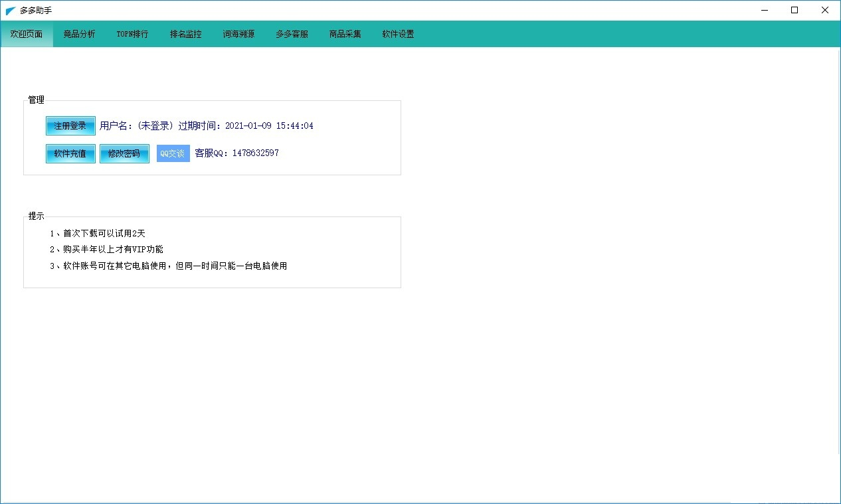841x504 pixels.
Task: Click the 用户名 (未登录) status label
Action: (136, 126)
